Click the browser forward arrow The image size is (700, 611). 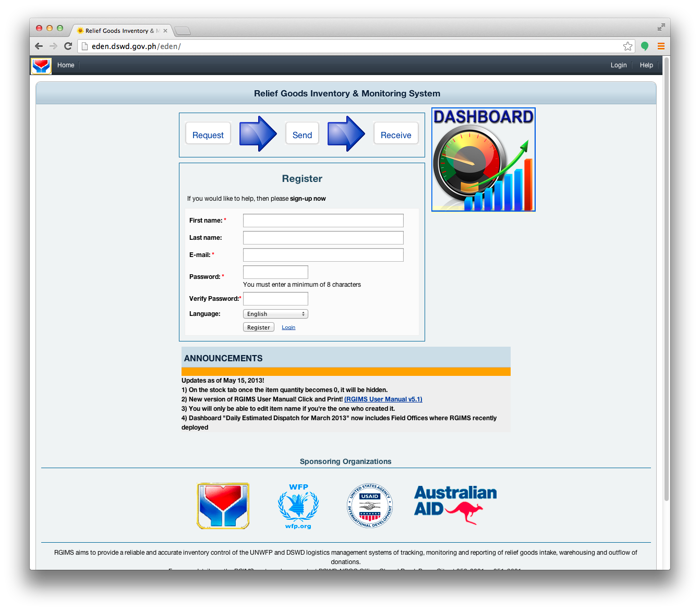[x=53, y=46]
